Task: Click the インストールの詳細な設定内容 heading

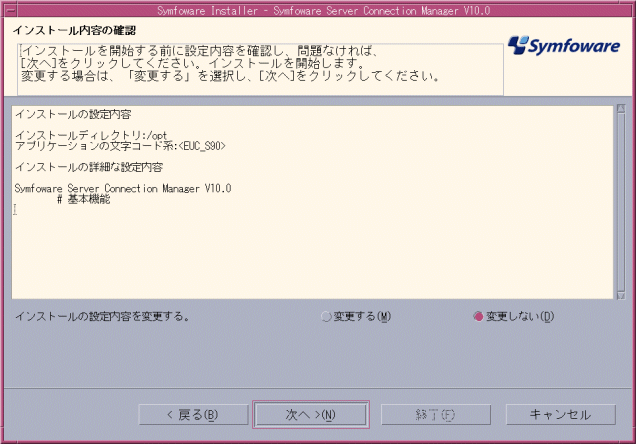Action: click(89, 167)
